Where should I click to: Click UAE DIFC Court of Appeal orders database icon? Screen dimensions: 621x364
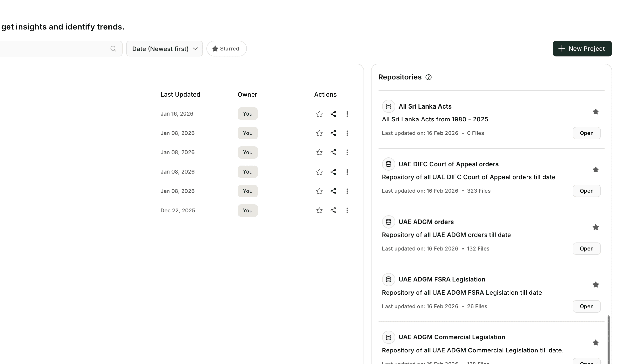(388, 164)
